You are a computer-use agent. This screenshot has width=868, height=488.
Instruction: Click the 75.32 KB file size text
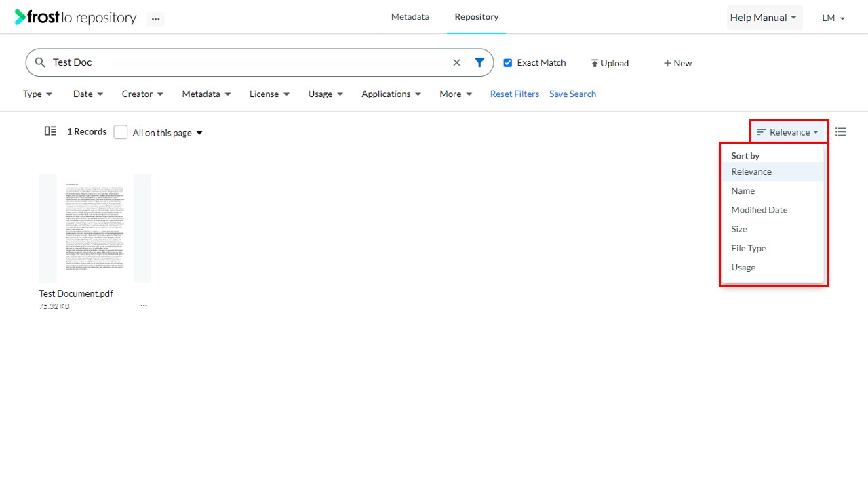[54, 306]
